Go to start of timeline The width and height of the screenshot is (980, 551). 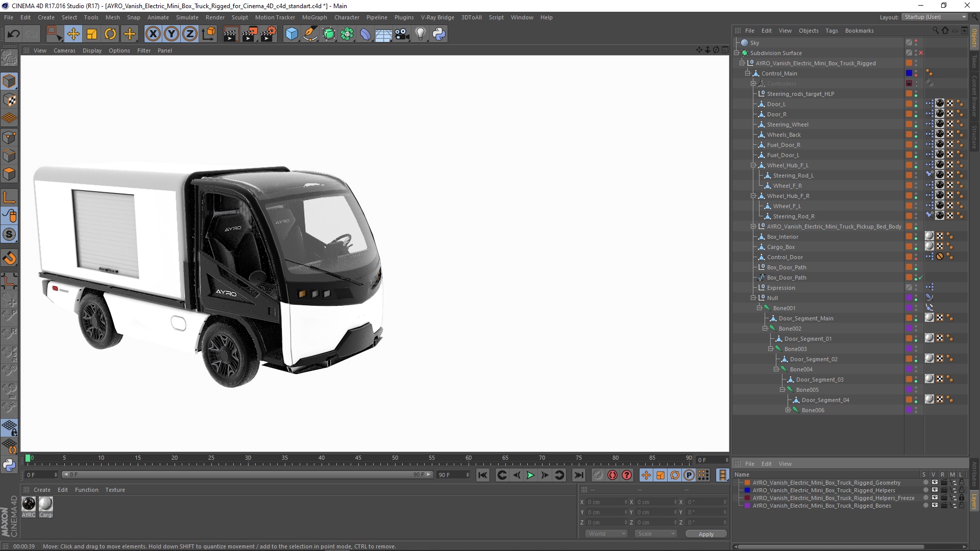click(x=483, y=475)
